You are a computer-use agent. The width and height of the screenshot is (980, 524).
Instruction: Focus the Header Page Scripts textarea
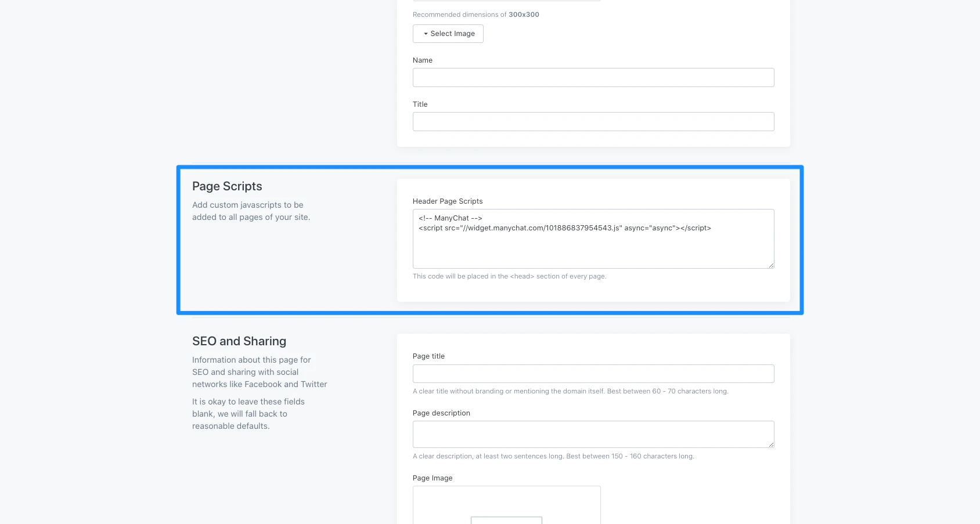point(593,238)
